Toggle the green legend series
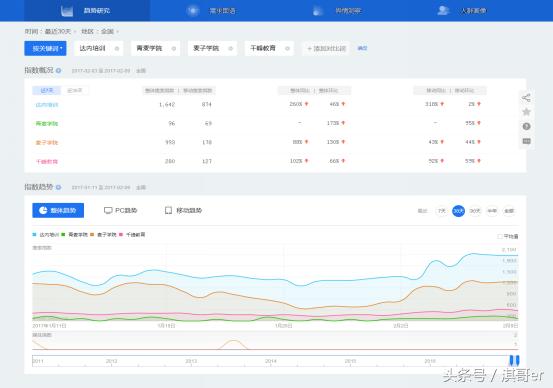 point(74,235)
